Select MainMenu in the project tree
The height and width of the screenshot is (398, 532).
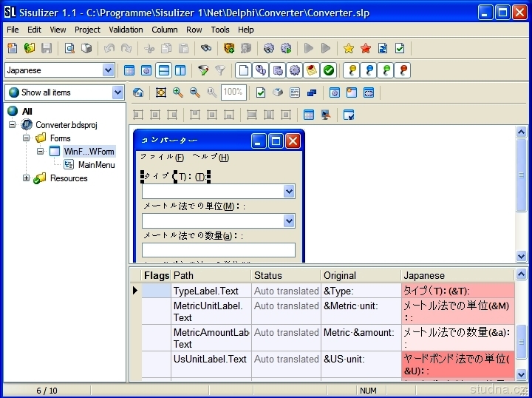[x=96, y=165]
